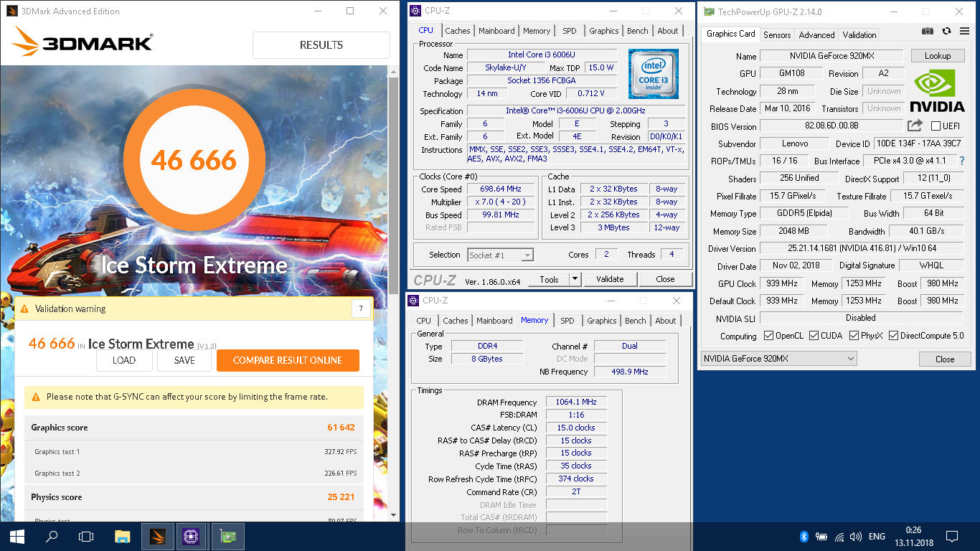Click the Bus Interface question mark icon

click(962, 161)
